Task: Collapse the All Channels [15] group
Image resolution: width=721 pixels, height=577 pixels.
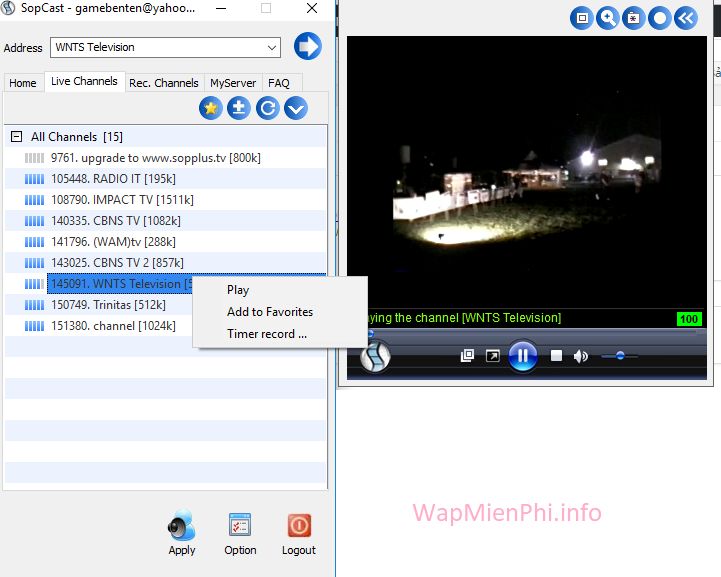Action: click(x=17, y=137)
